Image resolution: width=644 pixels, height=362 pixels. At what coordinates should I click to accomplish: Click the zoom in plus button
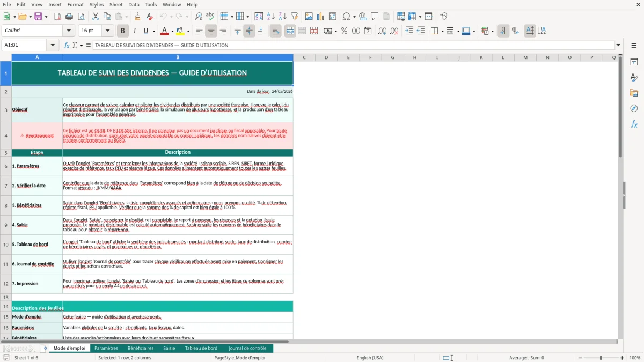[622, 358]
